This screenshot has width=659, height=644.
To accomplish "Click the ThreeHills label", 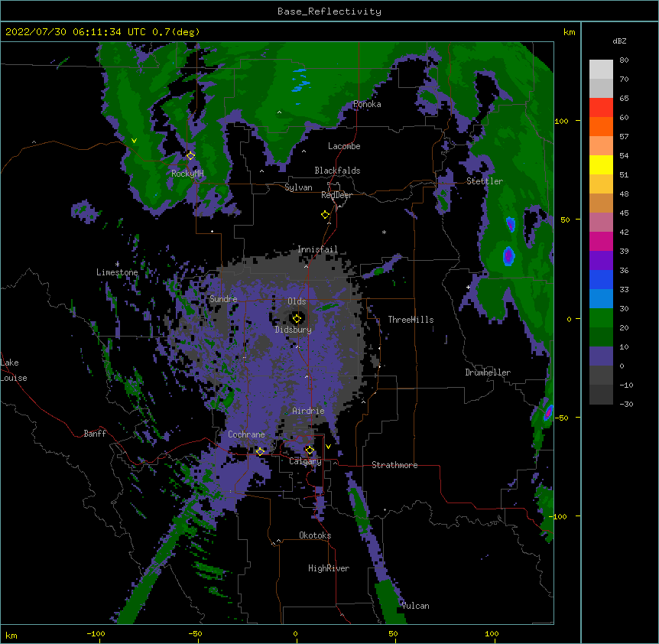I will (411, 320).
